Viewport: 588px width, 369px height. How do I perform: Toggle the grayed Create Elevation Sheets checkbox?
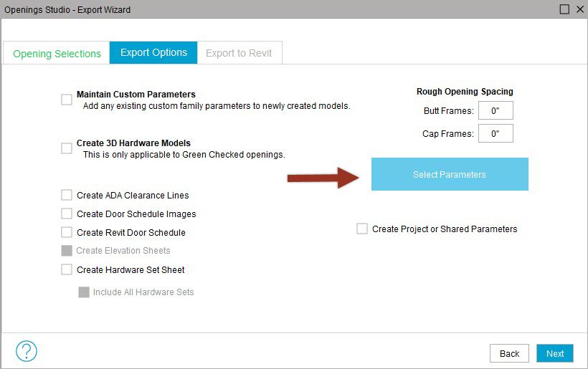pyautogui.click(x=67, y=251)
